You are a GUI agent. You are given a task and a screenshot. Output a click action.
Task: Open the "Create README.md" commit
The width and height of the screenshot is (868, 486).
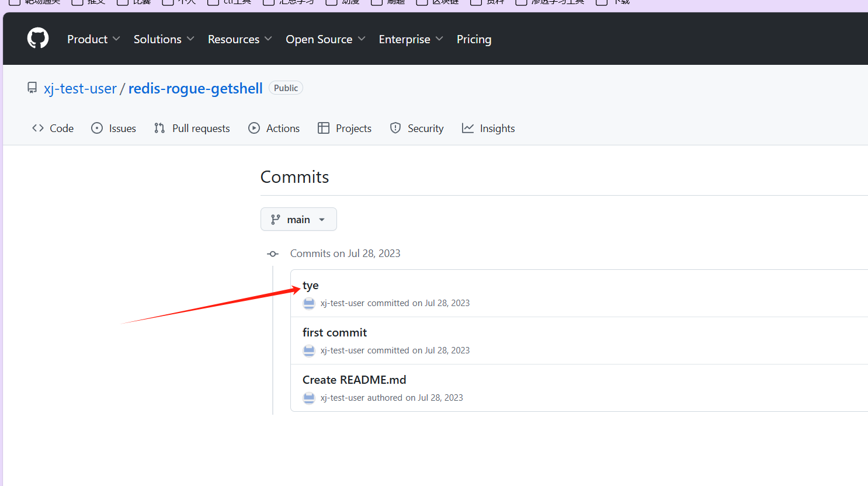[x=355, y=380]
